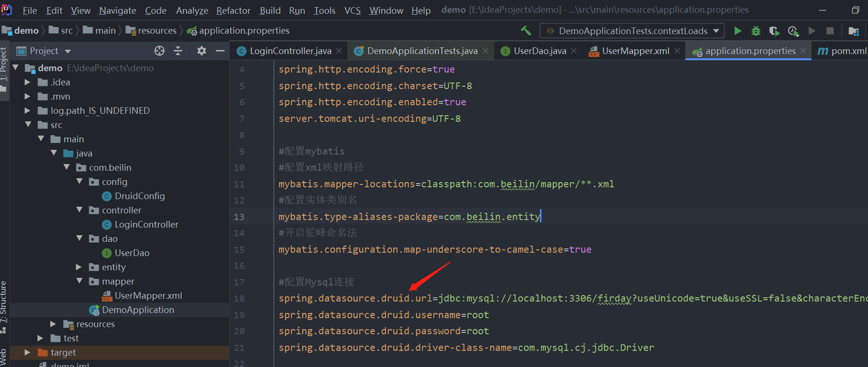Click the 'server.tomcat.uri-encoding=UTF-8' line

click(x=370, y=119)
